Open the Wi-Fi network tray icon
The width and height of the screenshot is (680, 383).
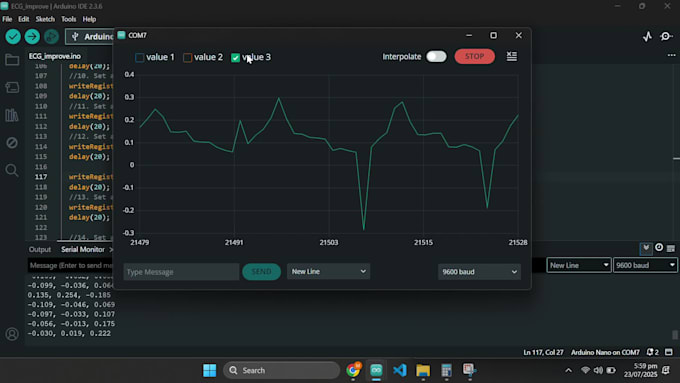click(585, 370)
